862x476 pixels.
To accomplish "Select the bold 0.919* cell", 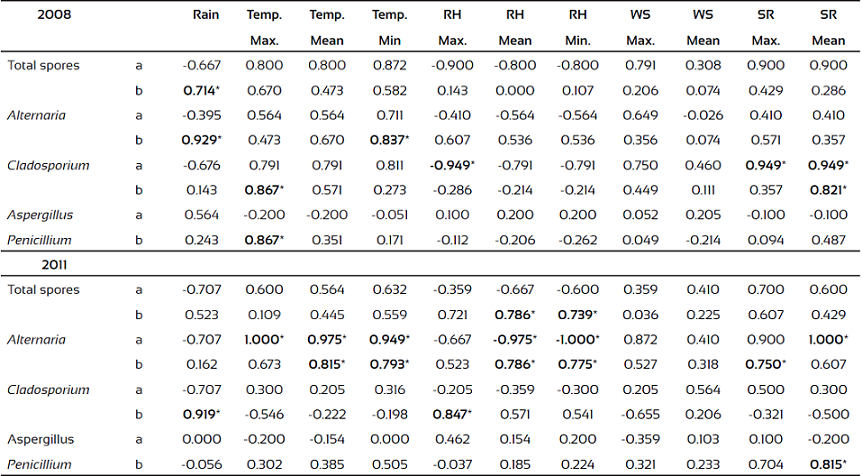I will 201,414.
